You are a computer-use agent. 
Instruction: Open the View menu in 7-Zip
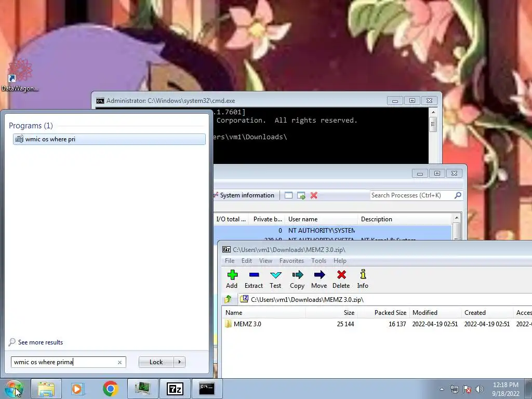[x=265, y=261]
